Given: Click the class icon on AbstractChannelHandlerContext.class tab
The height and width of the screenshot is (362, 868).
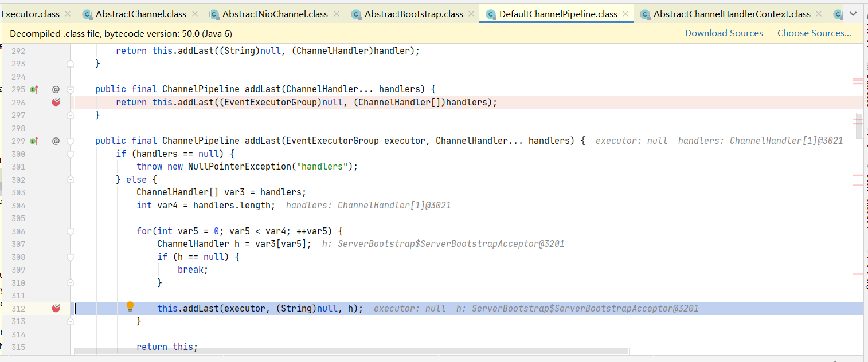Looking at the screenshot, I should (645, 14).
